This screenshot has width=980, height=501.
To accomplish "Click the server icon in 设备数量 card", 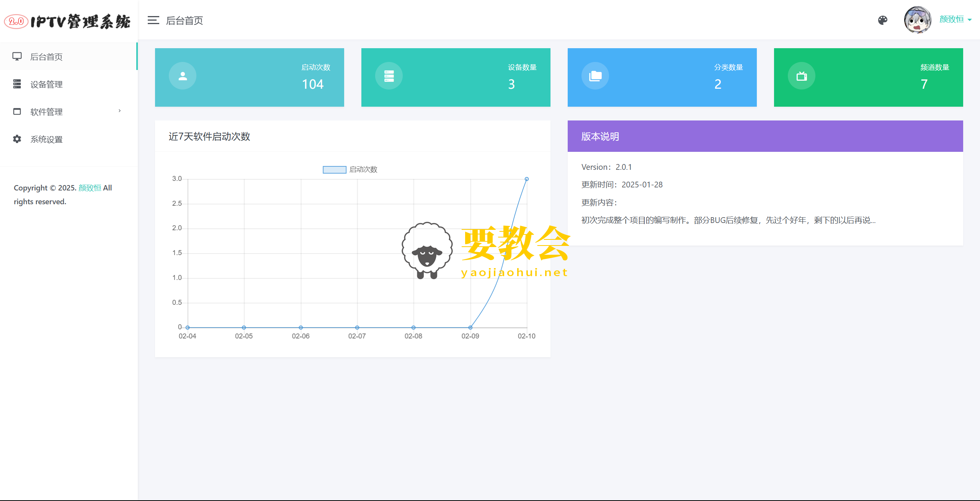I will [x=389, y=76].
